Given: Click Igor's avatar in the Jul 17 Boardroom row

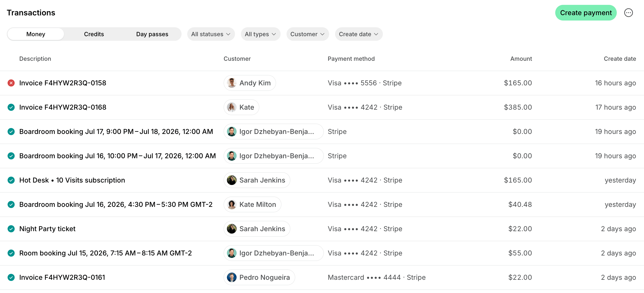Looking at the screenshot, I should tap(232, 132).
